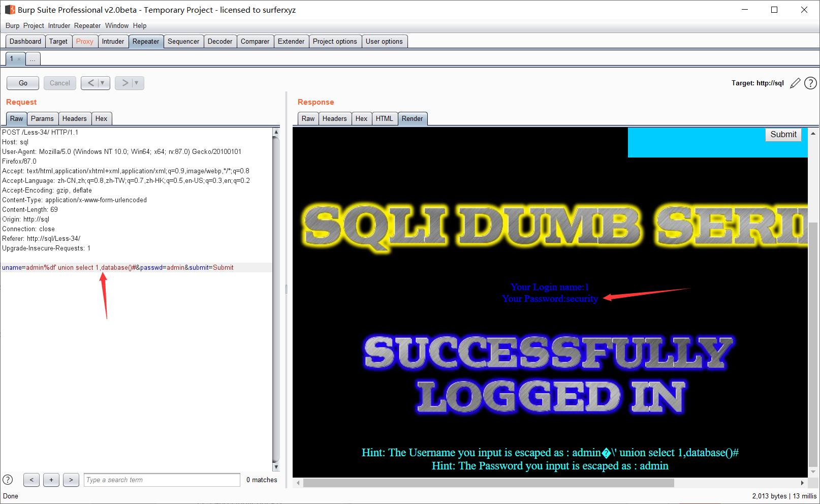Open the Project menu

34,25
